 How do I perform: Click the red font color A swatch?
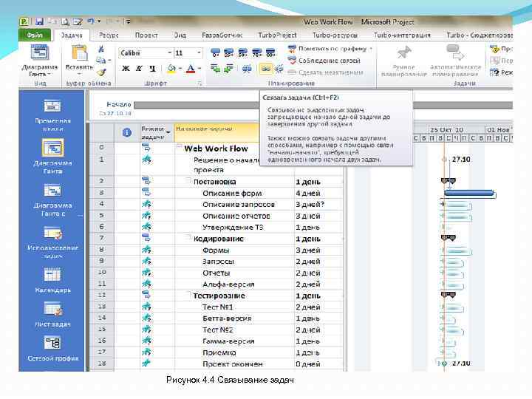pos(191,69)
